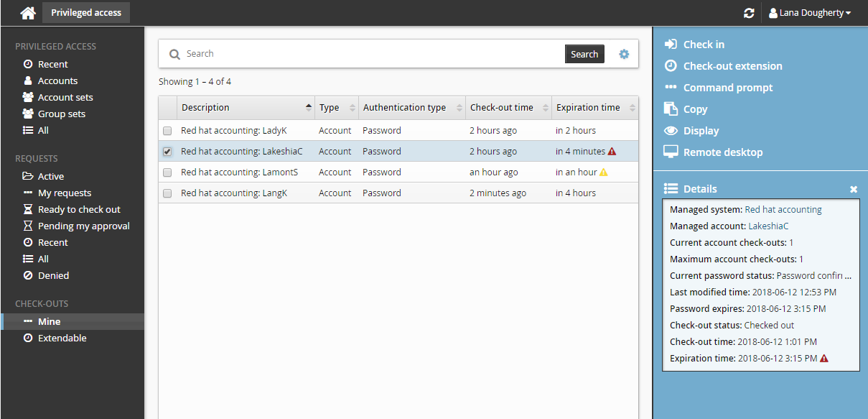The width and height of the screenshot is (868, 419).
Task: Click the home icon in top bar
Action: 28,13
